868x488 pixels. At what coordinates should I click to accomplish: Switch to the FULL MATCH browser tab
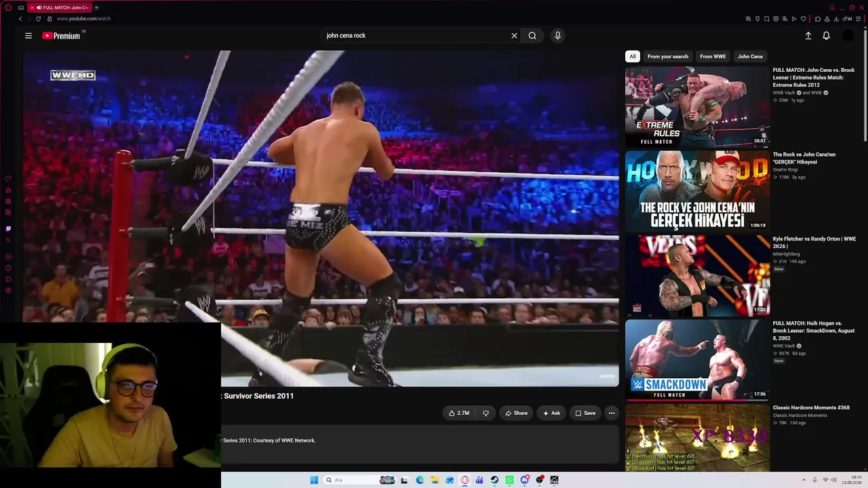tap(60, 7)
